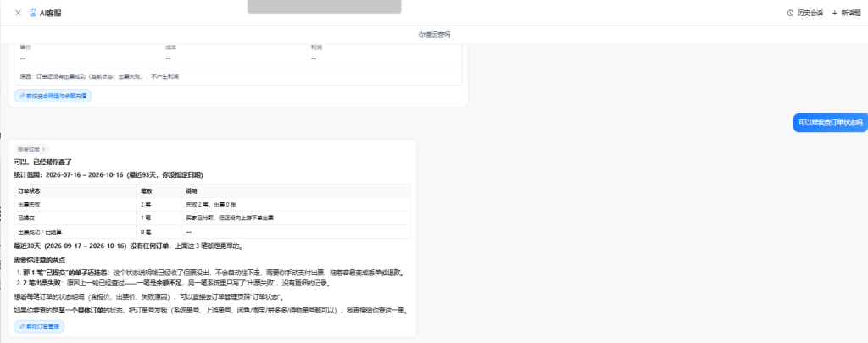Click the 0 笔 count cell

click(x=159, y=232)
